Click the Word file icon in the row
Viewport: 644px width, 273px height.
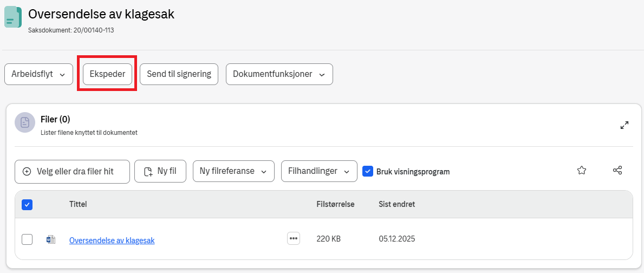(51, 239)
